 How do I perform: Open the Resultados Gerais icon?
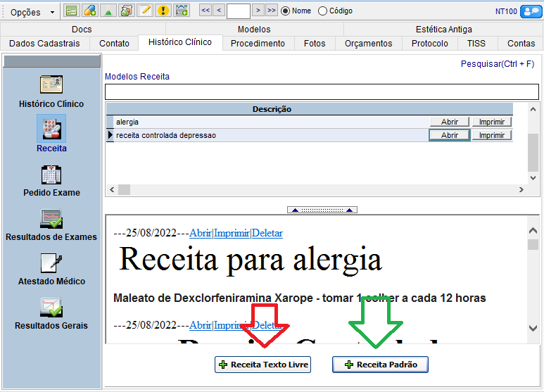pyautogui.click(x=51, y=307)
